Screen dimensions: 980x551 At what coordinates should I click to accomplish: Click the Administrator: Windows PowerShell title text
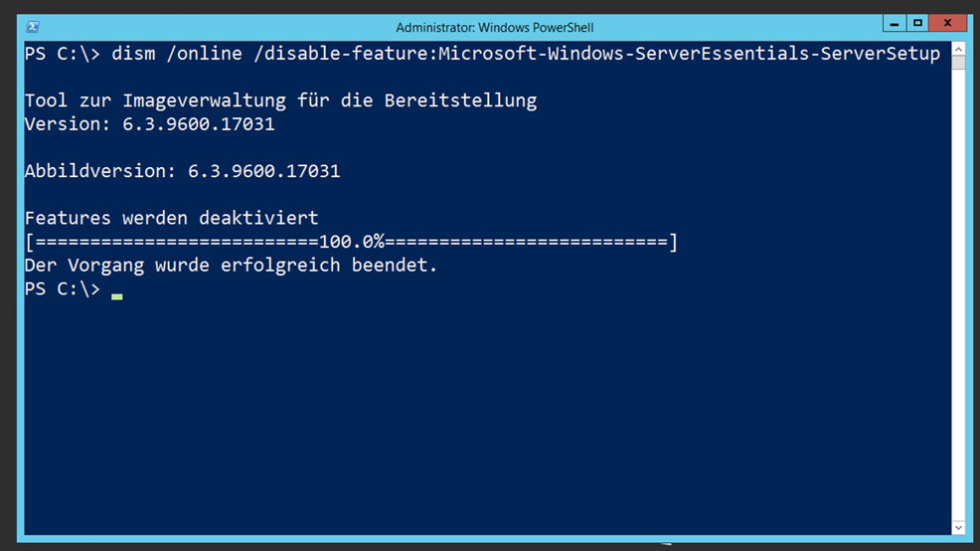(494, 28)
